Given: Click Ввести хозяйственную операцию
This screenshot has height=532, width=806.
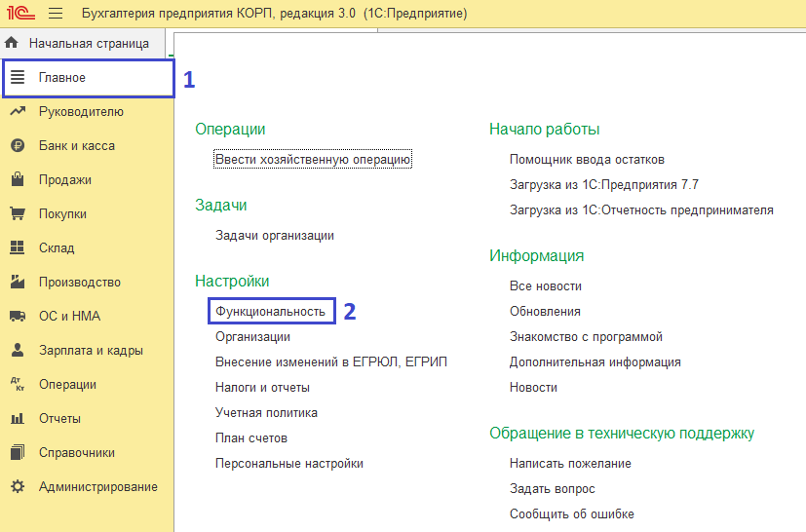Looking at the screenshot, I should pos(313,160).
